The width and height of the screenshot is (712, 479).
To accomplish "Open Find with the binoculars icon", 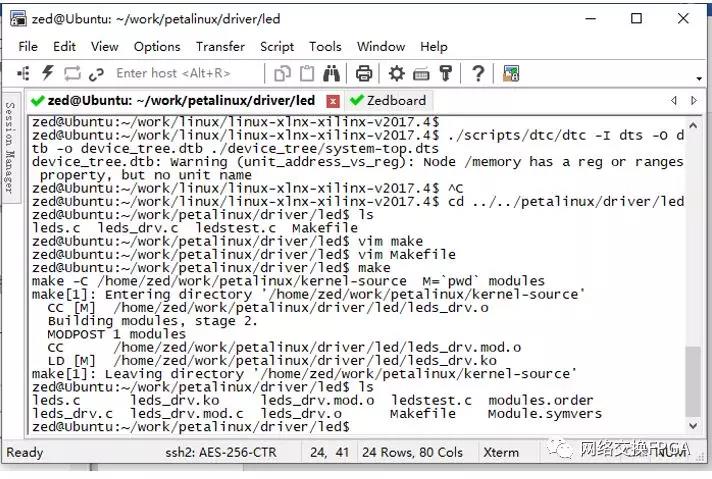I will [x=331, y=73].
